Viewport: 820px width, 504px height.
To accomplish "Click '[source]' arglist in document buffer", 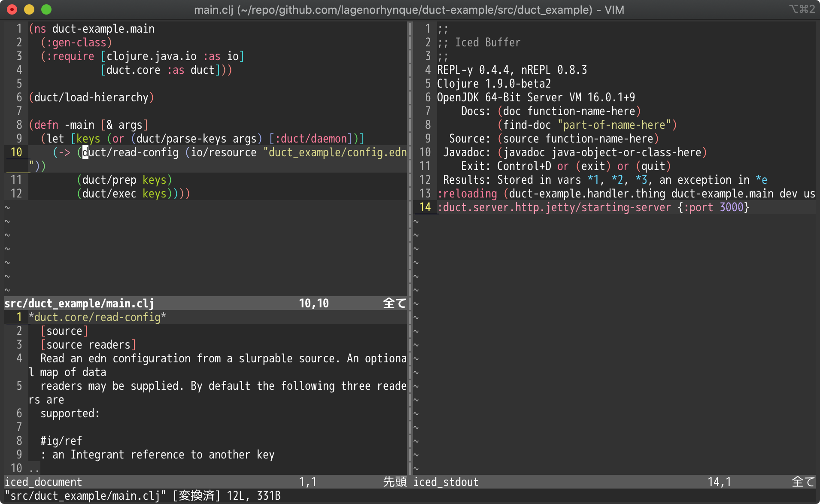I will pos(64,331).
